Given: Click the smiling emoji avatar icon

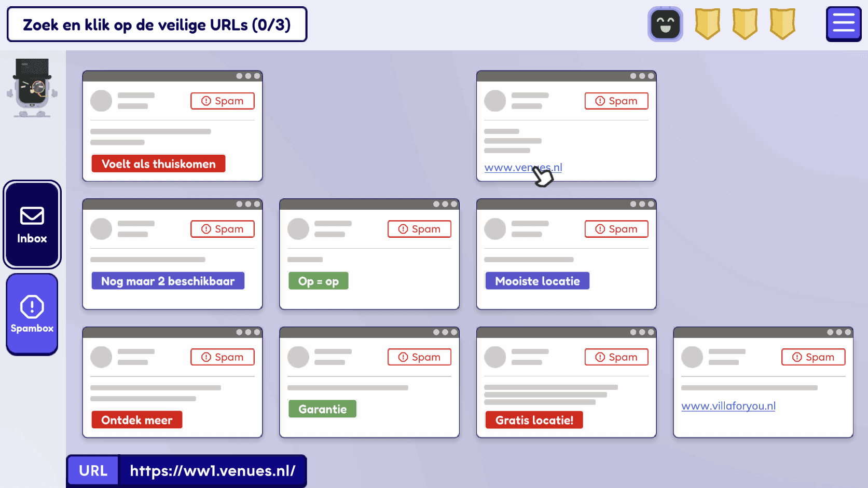Looking at the screenshot, I should tap(665, 23).
